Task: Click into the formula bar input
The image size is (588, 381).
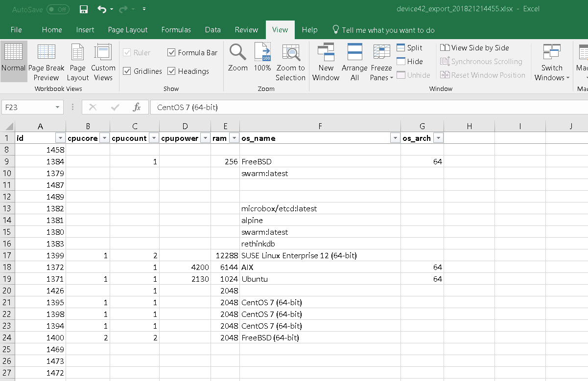Action: [370, 107]
